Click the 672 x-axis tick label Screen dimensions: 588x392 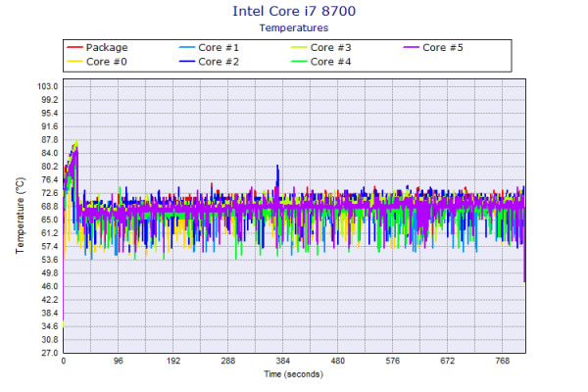(448, 361)
